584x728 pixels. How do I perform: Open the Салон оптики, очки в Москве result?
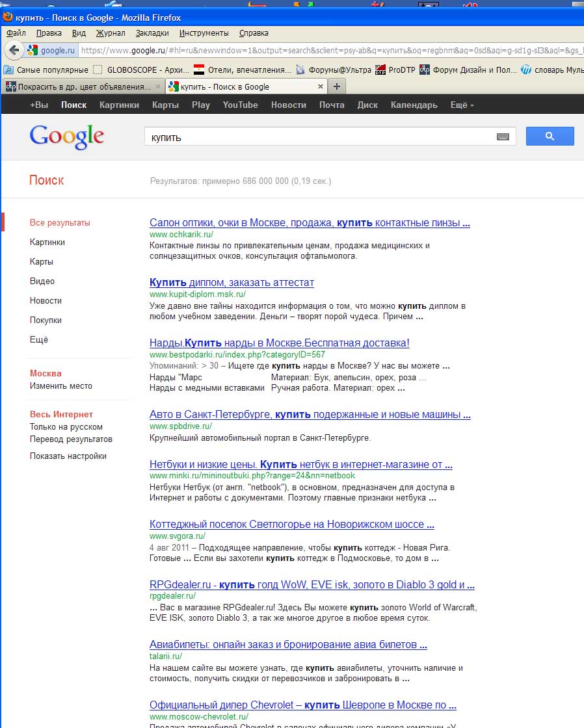click(x=310, y=223)
